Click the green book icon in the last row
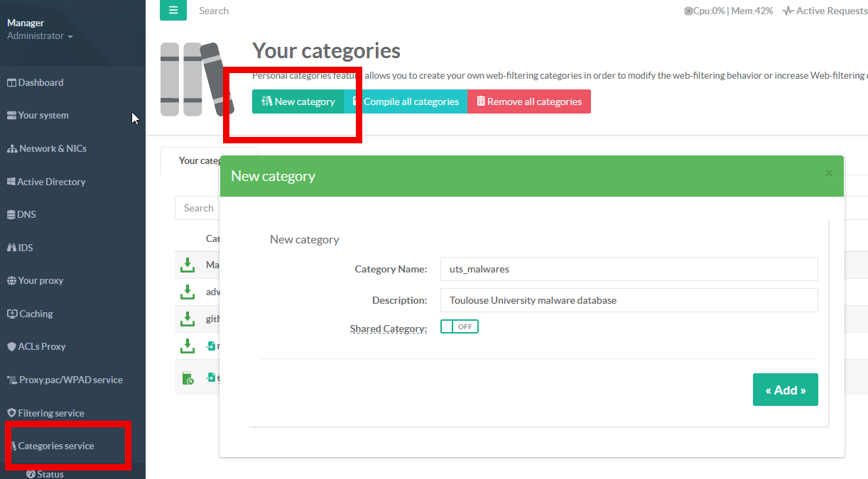Image resolution: width=868 pixels, height=479 pixels. pos(187,378)
